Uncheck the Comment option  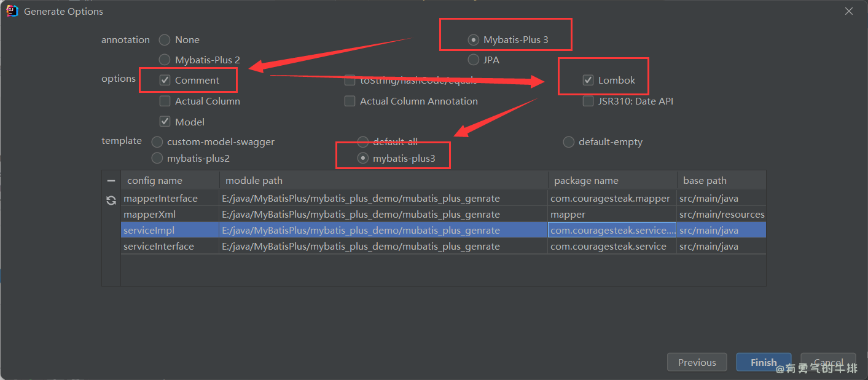pyautogui.click(x=165, y=80)
